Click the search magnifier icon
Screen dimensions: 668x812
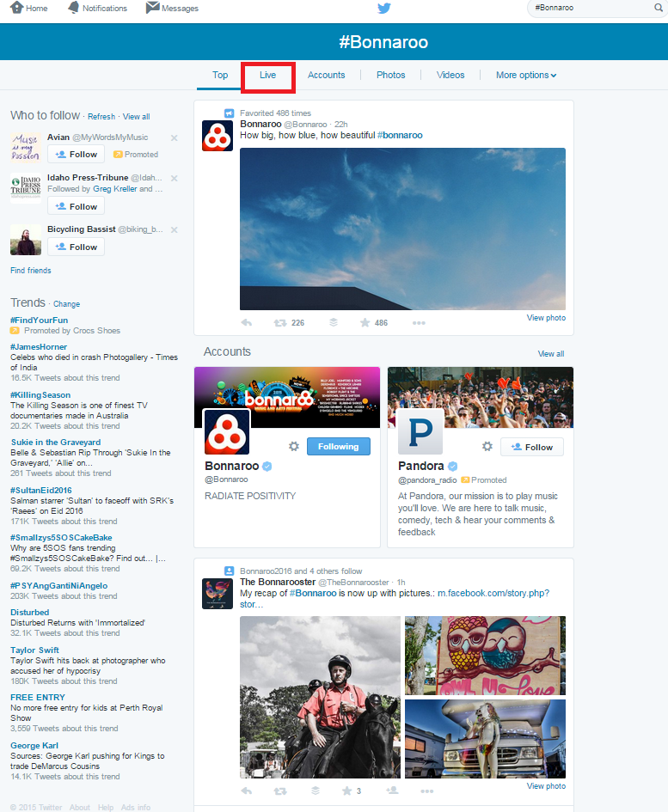click(659, 8)
